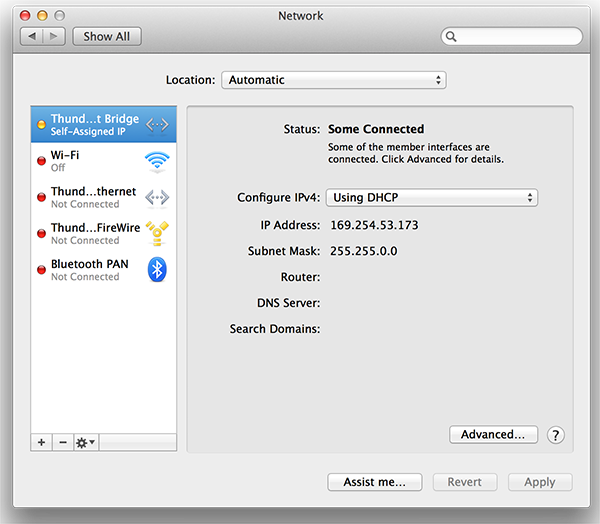
Task: Click the IP address 169.254.53.173
Action: 374,225
